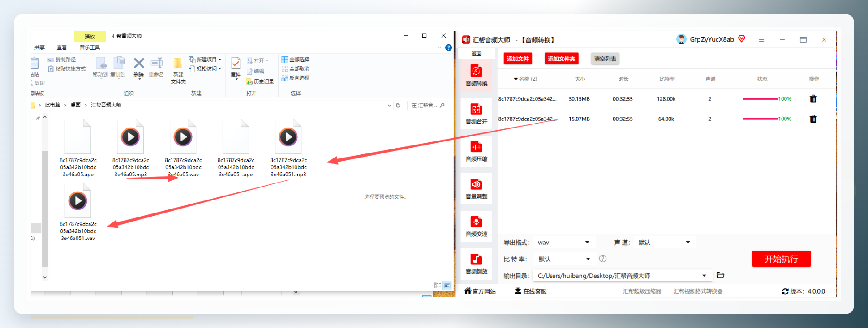Switch to the 共享 ribbon tab
This screenshot has width=868, height=328.
click(x=40, y=47)
